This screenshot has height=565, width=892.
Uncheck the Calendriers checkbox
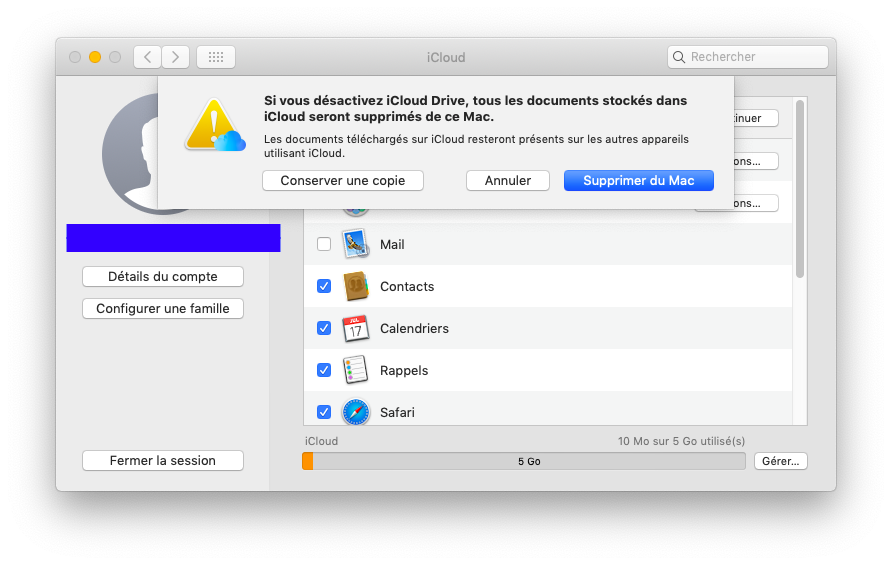point(324,328)
